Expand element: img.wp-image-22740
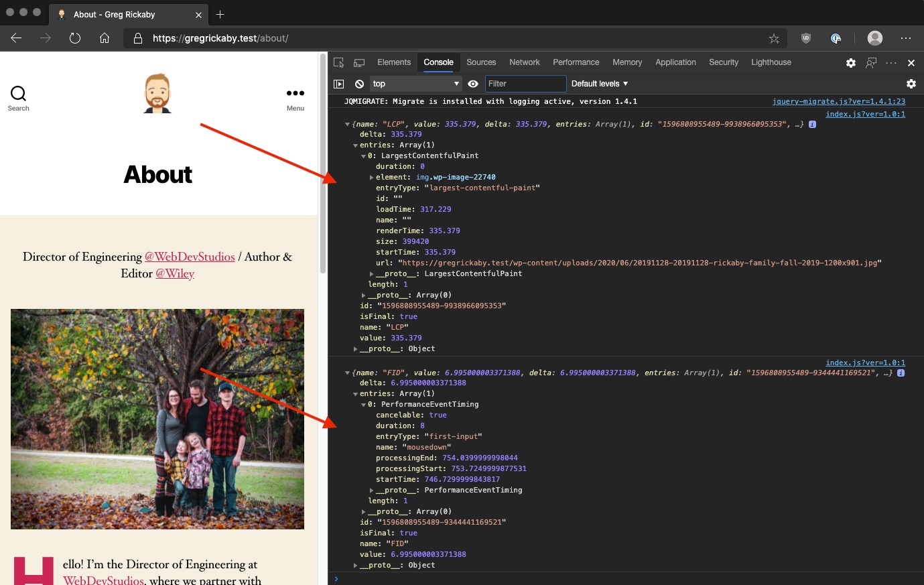Screen dimensions: 924x585 pos(371,178)
